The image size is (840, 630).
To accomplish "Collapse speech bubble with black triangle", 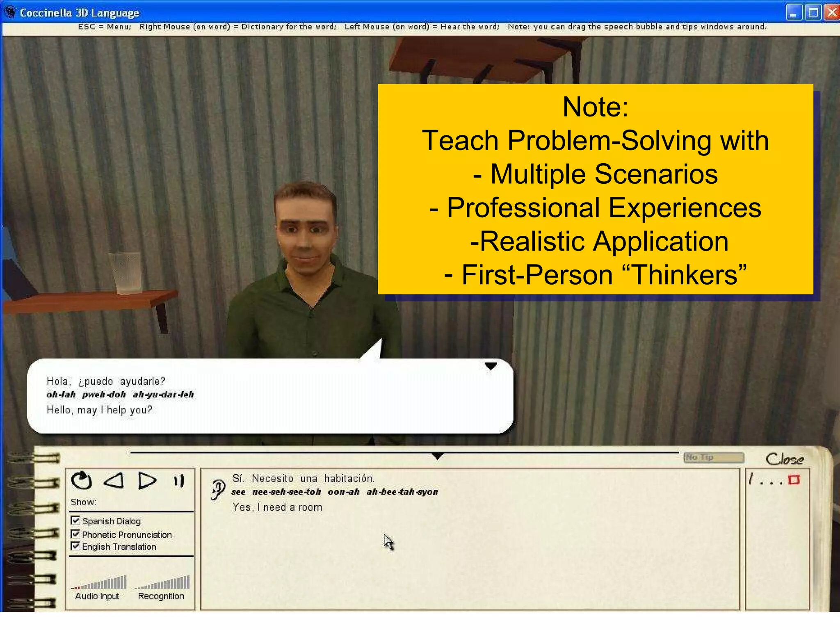I will coord(491,366).
